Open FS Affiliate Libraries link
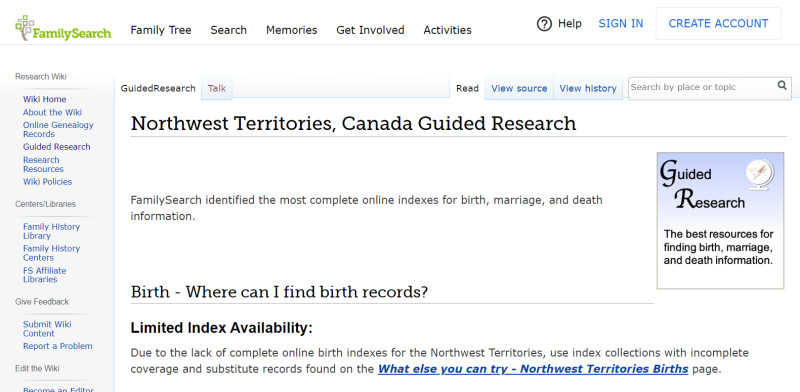This screenshot has width=800, height=392. point(44,275)
